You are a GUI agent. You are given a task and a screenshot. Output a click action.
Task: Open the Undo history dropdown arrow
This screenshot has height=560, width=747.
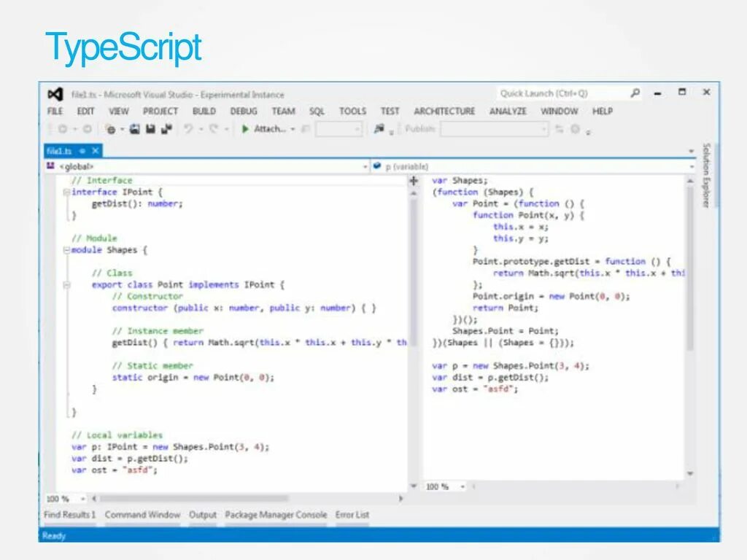point(201,130)
